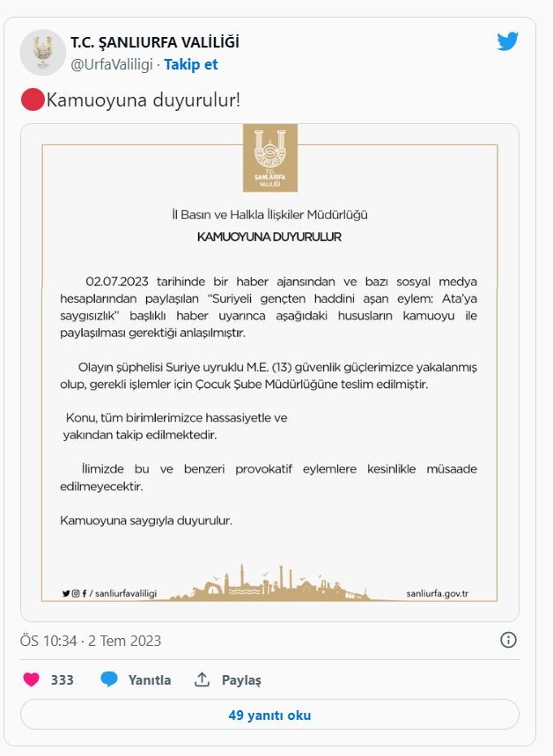Like the tweet with heart icon
The height and width of the screenshot is (756, 553).
pos(32,679)
